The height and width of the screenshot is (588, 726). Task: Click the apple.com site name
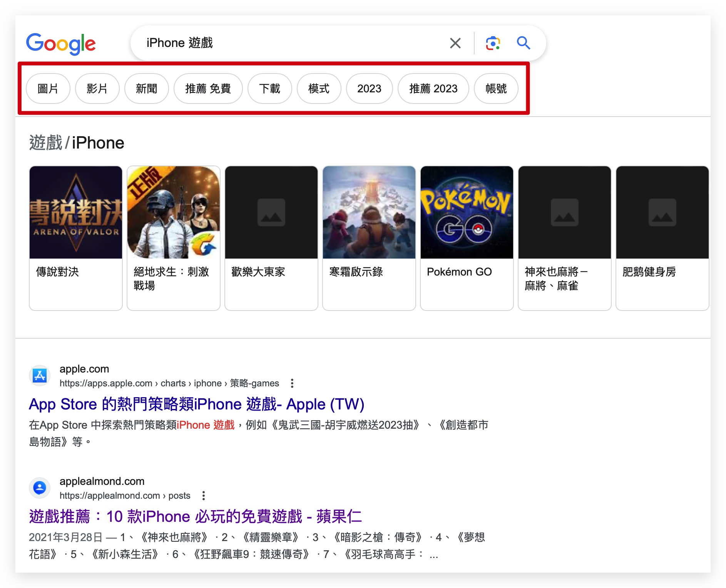click(x=84, y=369)
